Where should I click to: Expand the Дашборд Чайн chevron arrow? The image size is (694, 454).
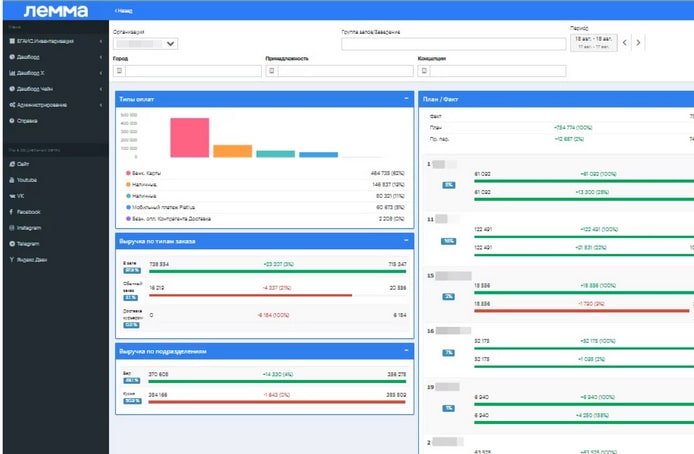click(x=101, y=89)
